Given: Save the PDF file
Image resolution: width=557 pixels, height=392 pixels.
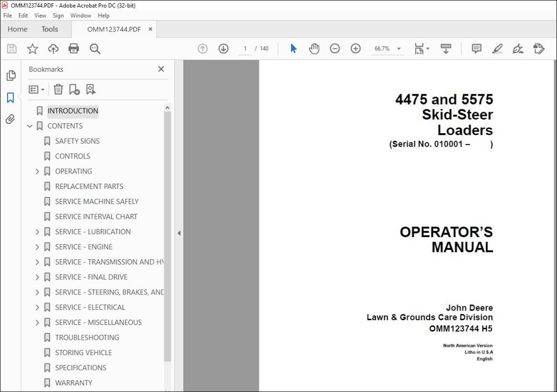Looking at the screenshot, I should pyautogui.click(x=11, y=49).
